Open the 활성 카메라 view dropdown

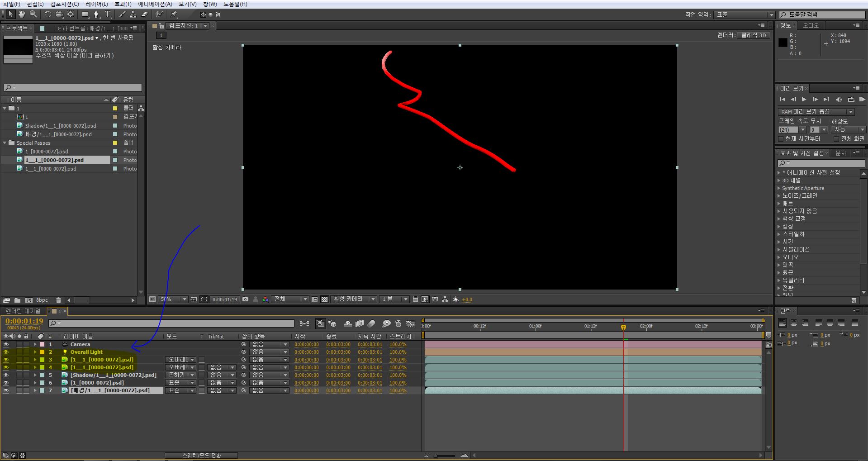click(355, 299)
